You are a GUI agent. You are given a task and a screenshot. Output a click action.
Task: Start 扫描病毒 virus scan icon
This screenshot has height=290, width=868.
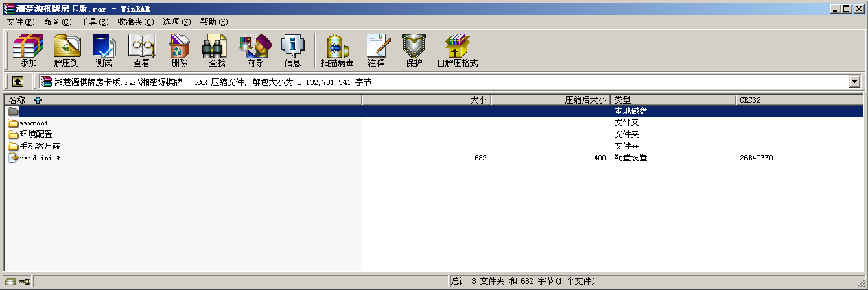coord(337,51)
